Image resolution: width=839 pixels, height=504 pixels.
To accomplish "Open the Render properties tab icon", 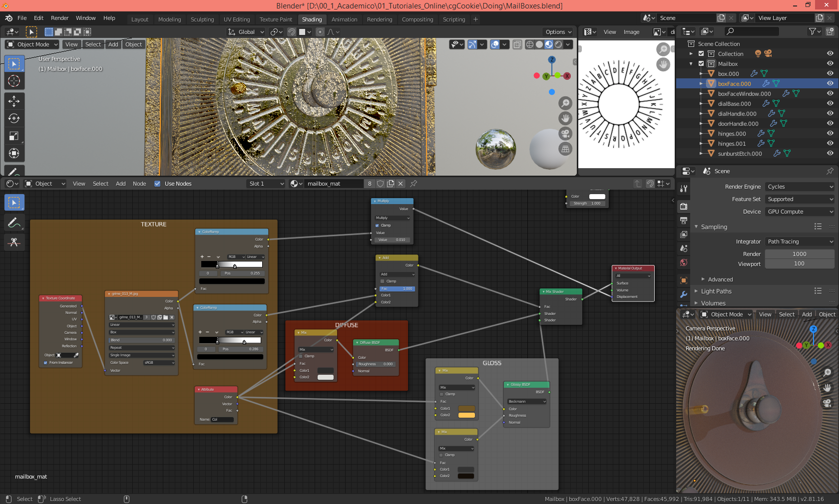I will point(684,206).
